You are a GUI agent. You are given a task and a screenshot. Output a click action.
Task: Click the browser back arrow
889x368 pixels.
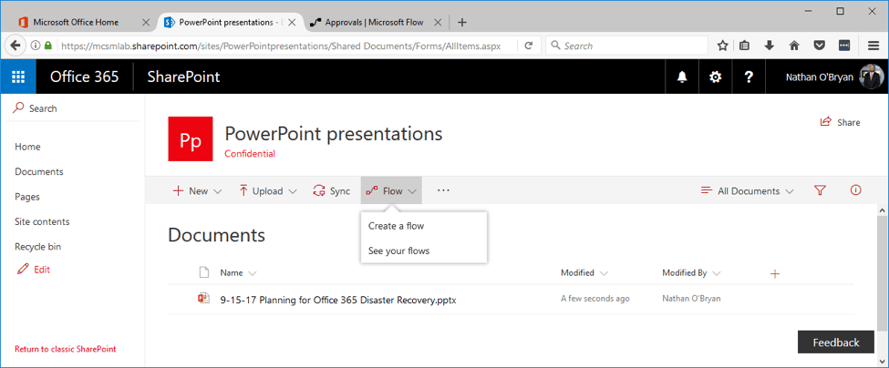coord(15,46)
